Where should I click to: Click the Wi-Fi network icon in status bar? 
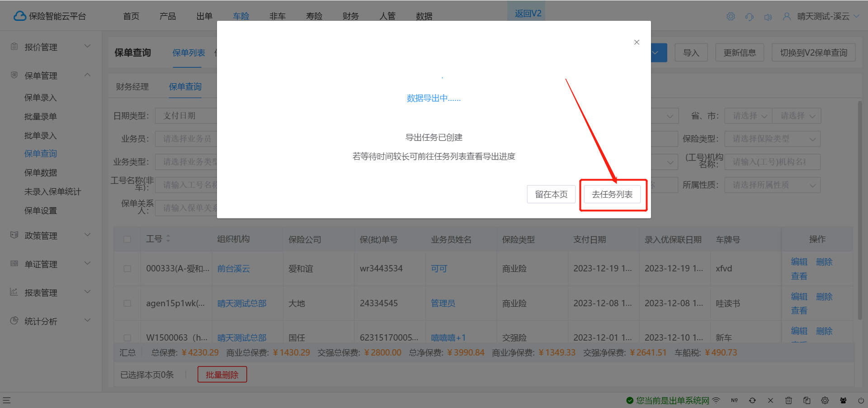pyautogui.click(x=716, y=400)
